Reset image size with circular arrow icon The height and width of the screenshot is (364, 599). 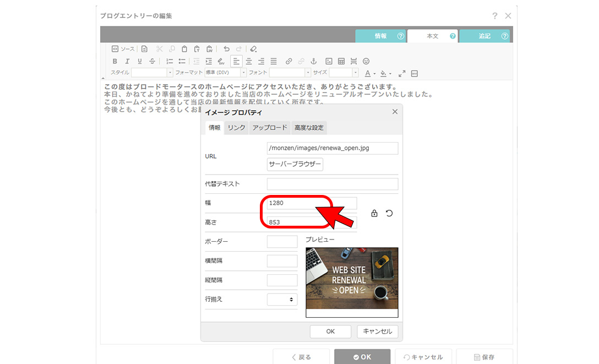[389, 213]
